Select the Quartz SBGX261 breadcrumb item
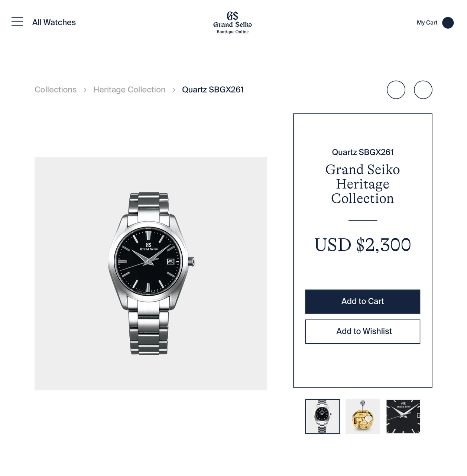This screenshot has width=467, height=476. tap(213, 90)
